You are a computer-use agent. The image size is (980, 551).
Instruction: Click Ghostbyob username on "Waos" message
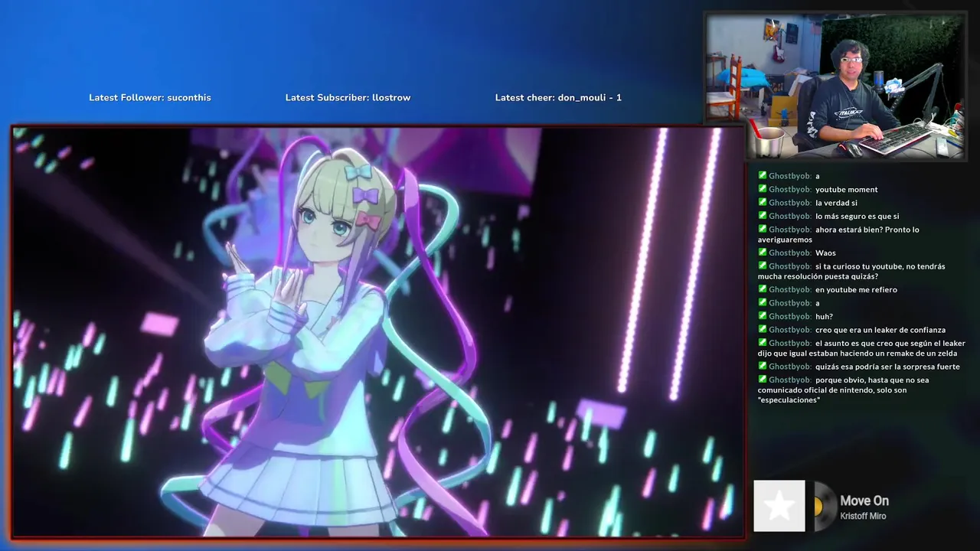[x=789, y=253]
